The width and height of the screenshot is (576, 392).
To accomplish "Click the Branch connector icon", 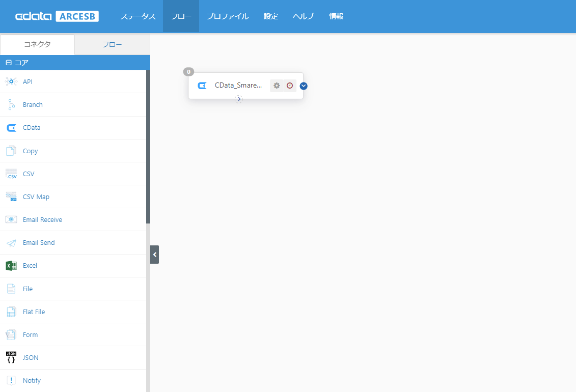I will pyautogui.click(x=11, y=104).
